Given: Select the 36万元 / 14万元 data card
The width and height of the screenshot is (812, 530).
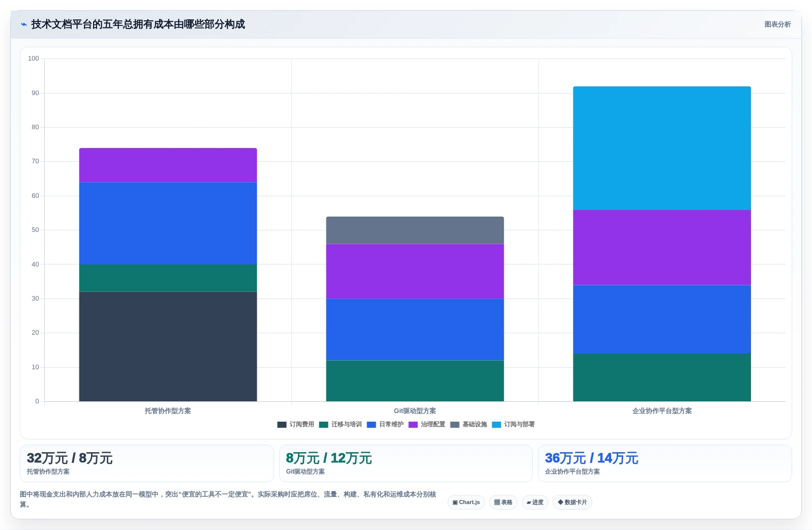Looking at the screenshot, I should pos(665,463).
